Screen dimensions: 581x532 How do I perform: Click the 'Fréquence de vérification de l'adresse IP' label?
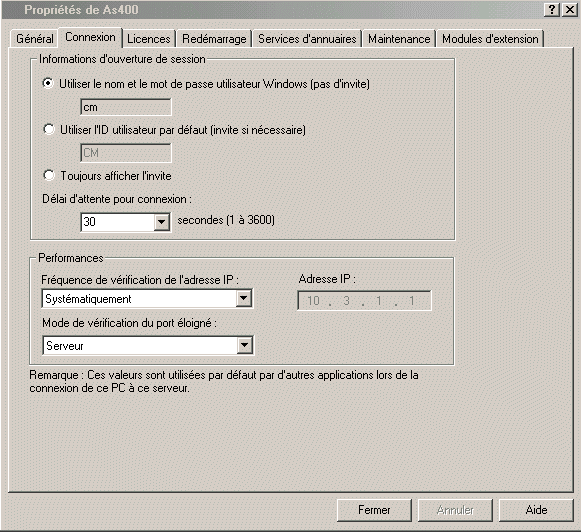click(x=140, y=280)
